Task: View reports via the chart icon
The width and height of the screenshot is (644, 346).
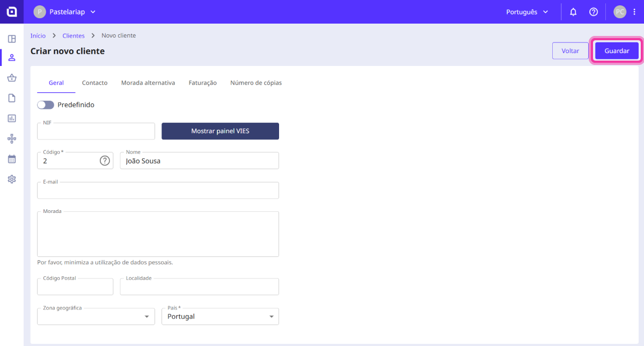Action: coord(12,118)
